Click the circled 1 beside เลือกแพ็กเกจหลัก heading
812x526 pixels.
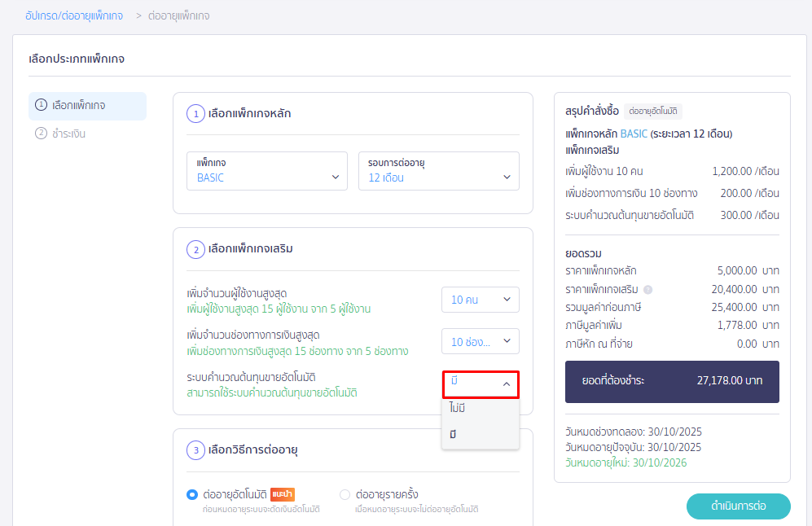[195, 113]
